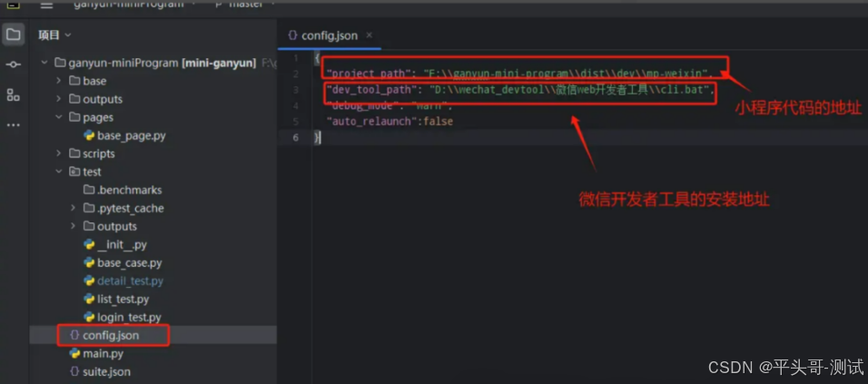The width and height of the screenshot is (868, 384).
Task: Click the suite.json braces file icon
Action: click(x=74, y=372)
